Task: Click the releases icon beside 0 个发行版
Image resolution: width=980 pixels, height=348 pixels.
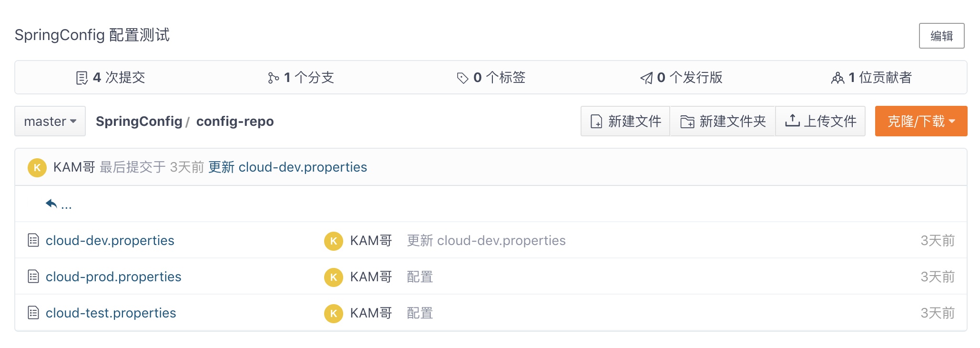Action: 646,78
